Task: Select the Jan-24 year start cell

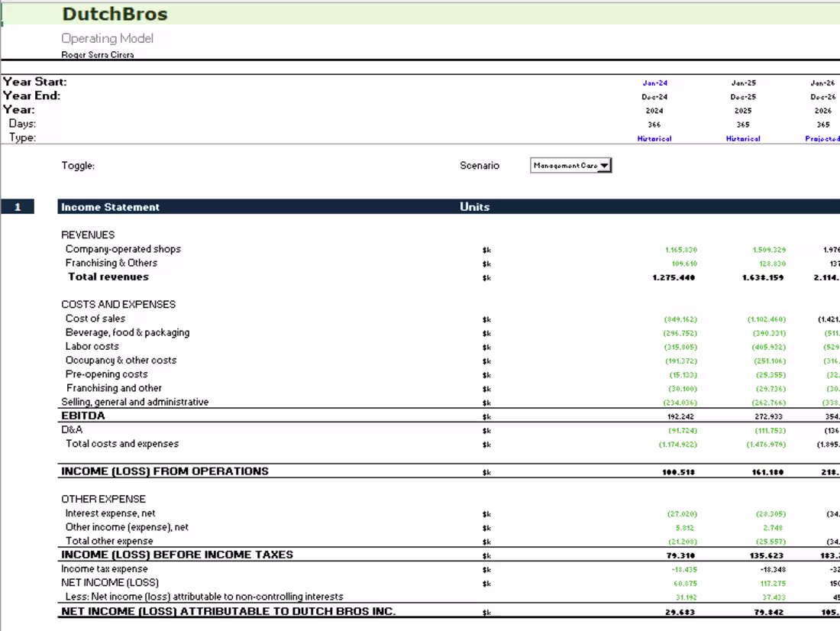Action: (654, 83)
